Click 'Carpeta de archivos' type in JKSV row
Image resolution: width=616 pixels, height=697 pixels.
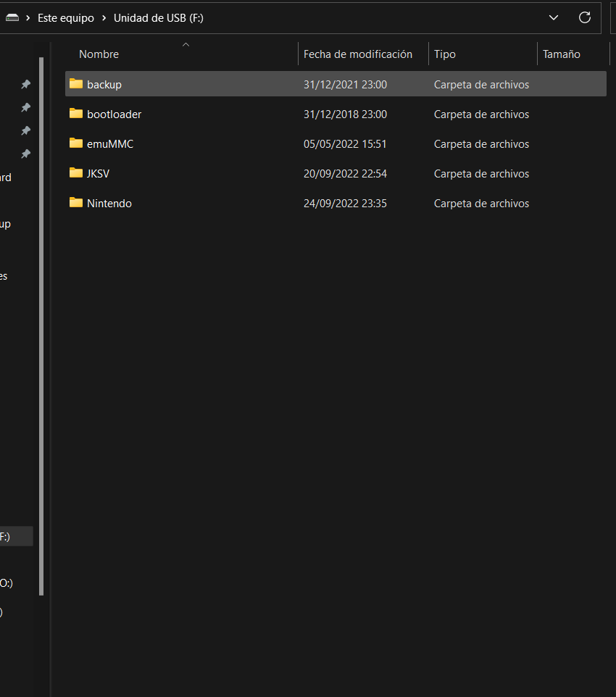tap(482, 174)
